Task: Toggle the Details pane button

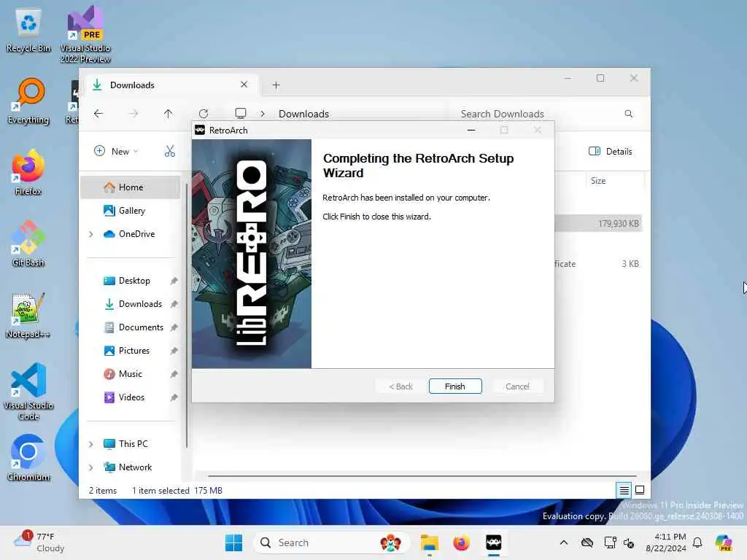Action: point(611,151)
